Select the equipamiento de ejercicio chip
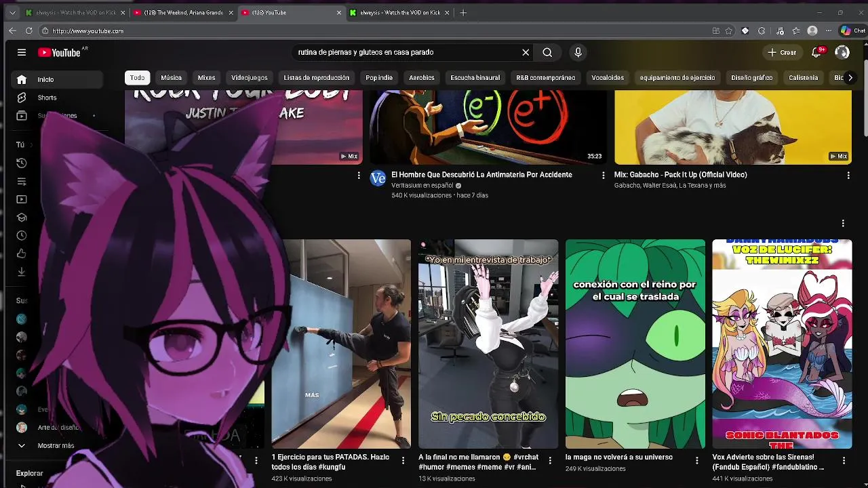 [677, 77]
